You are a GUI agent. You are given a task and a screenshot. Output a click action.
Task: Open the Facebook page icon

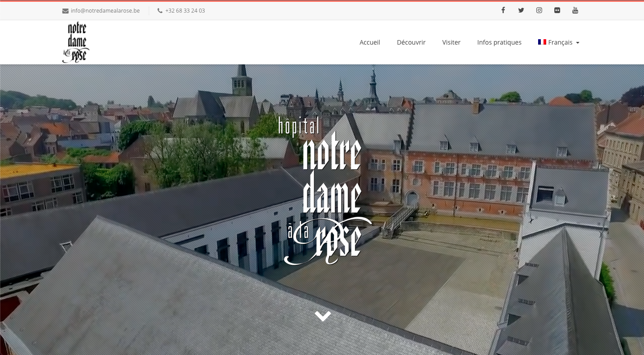[503, 10]
